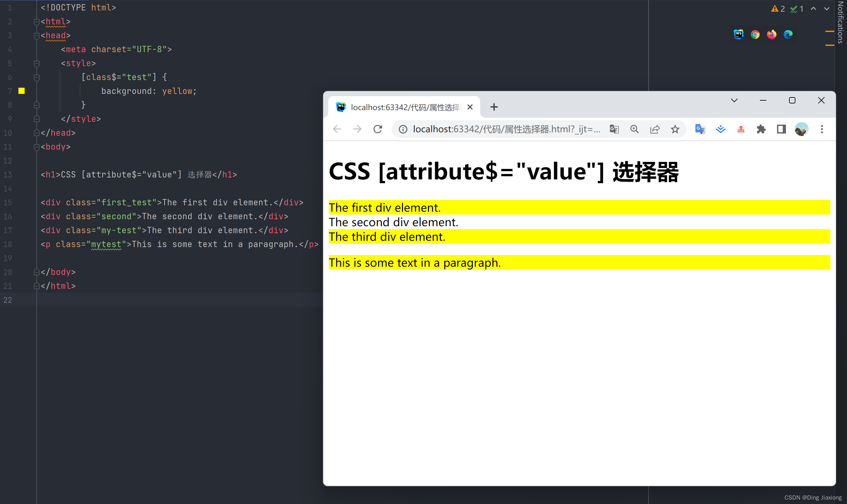Image resolution: width=847 pixels, height=504 pixels.
Task: Collapse the style tag fold on line 5
Action: (37, 64)
